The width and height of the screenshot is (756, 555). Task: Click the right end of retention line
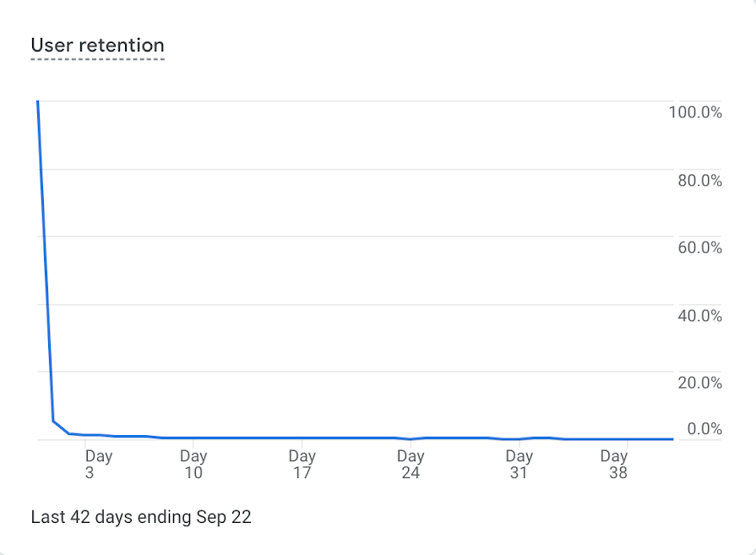[x=672, y=439]
